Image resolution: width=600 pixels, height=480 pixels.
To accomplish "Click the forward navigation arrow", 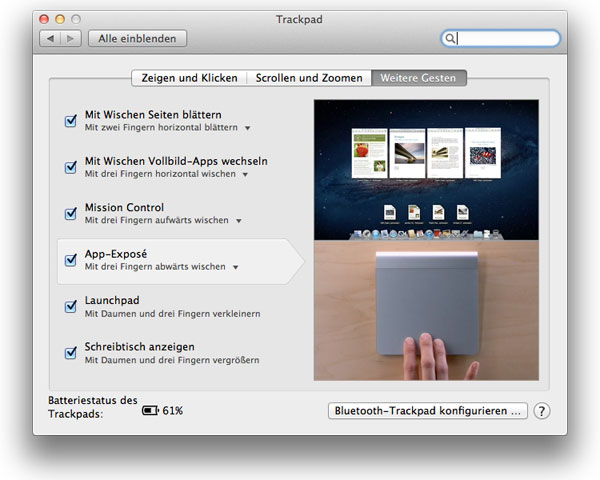I will (70, 39).
